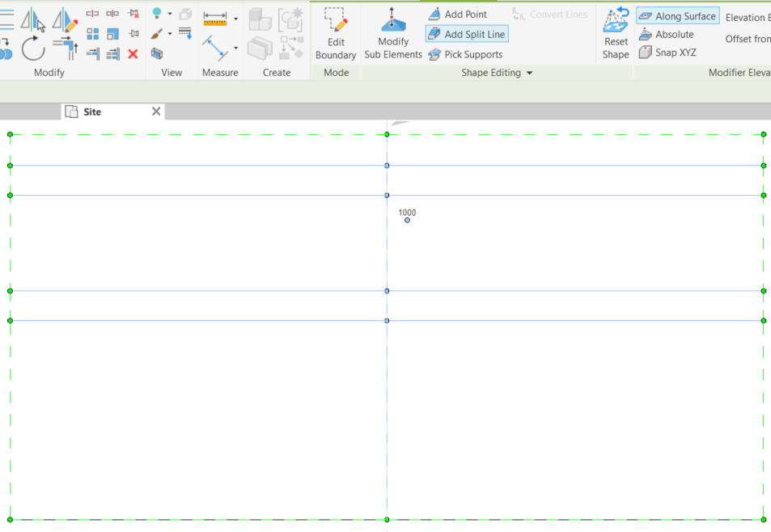
Task: Open the Hide in View dropdown arrow
Action: click(170, 14)
